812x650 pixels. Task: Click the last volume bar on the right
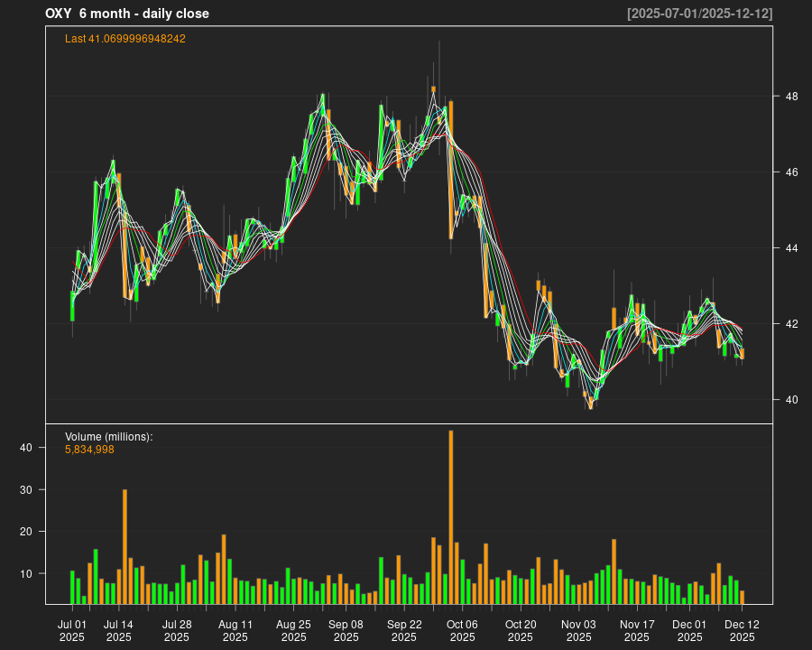click(x=742, y=598)
